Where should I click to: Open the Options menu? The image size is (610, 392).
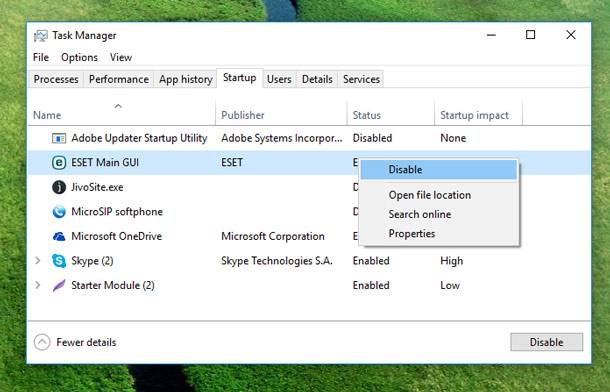tap(79, 58)
